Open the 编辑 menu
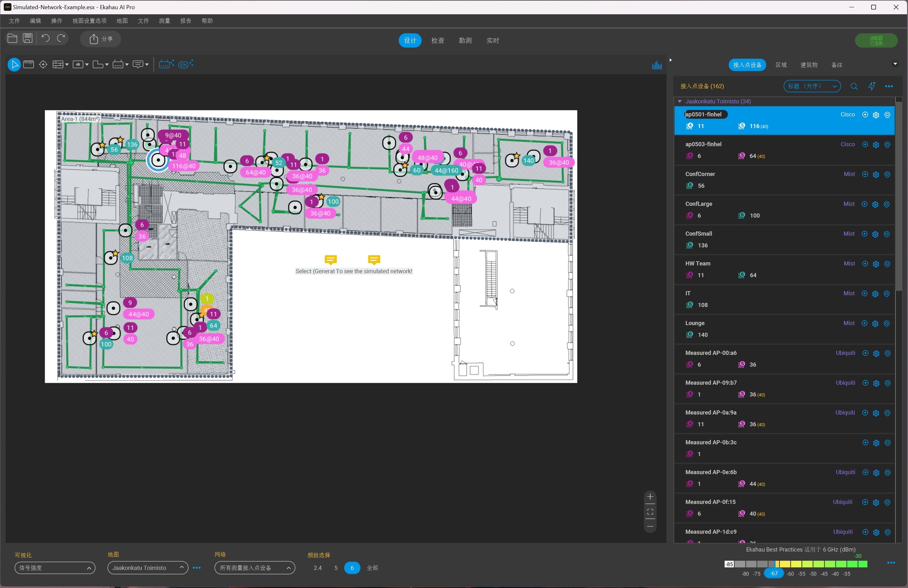The height and width of the screenshot is (588, 908). click(x=36, y=21)
